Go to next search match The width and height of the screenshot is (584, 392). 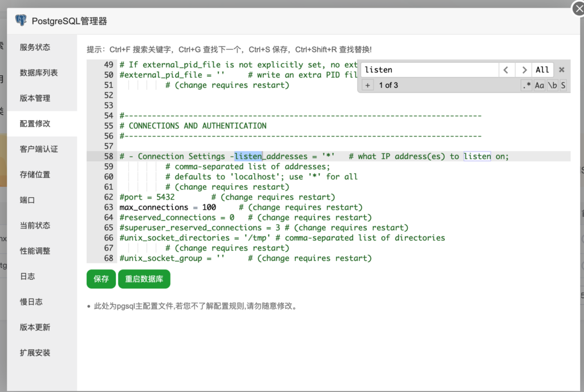pos(524,70)
